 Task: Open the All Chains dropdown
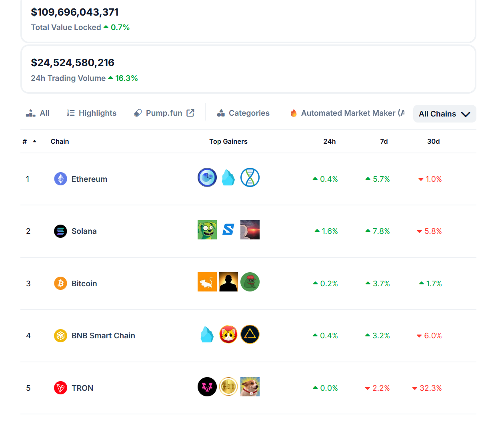click(444, 114)
